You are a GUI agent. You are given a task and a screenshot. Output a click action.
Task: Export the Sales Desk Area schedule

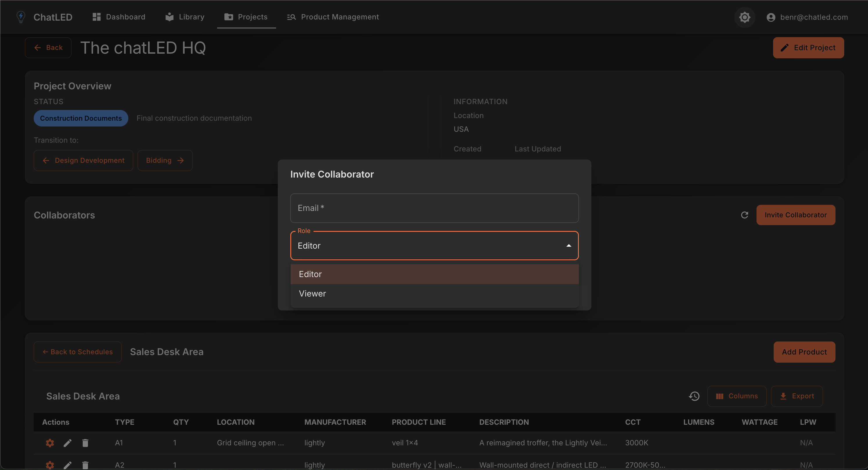(797, 396)
